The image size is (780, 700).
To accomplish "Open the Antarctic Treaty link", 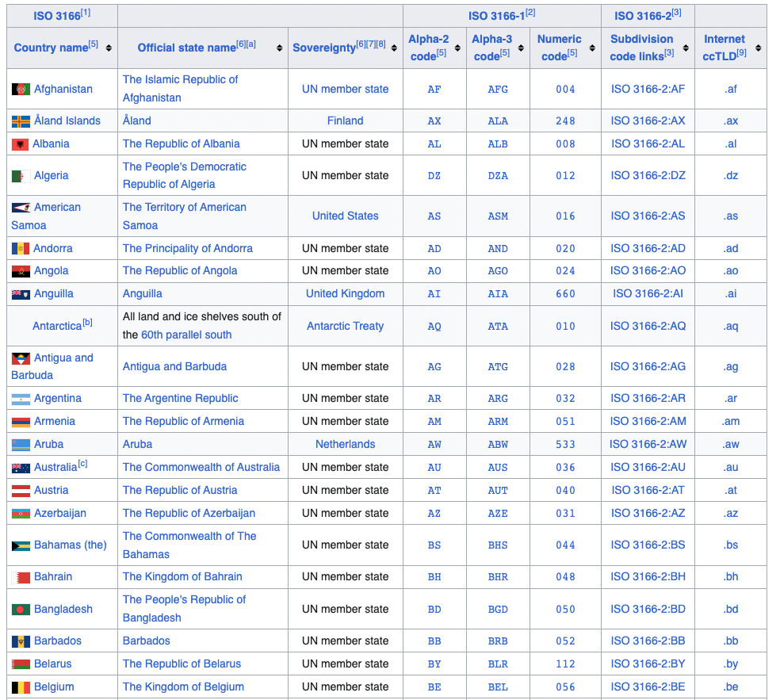I will [x=345, y=327].
